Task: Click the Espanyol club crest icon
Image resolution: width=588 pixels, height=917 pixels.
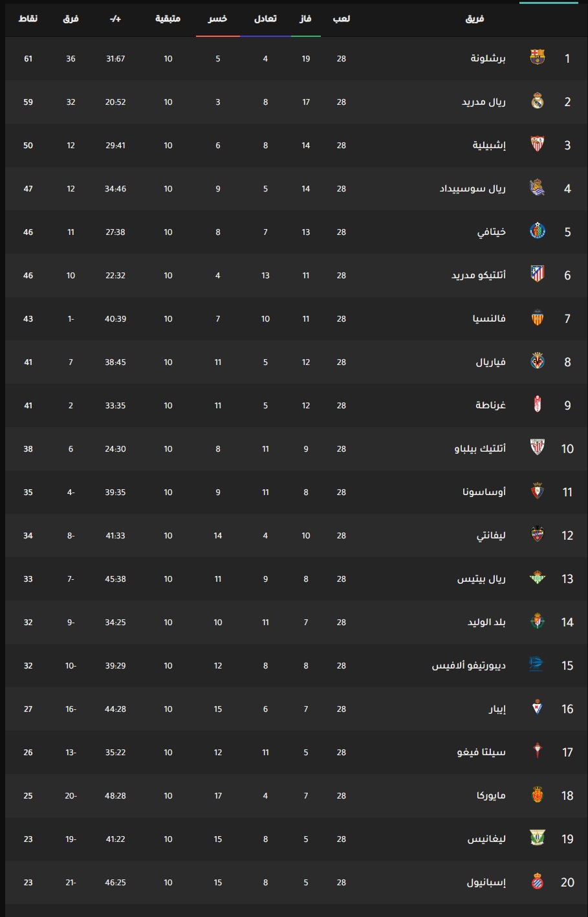Action: [538, 881]
